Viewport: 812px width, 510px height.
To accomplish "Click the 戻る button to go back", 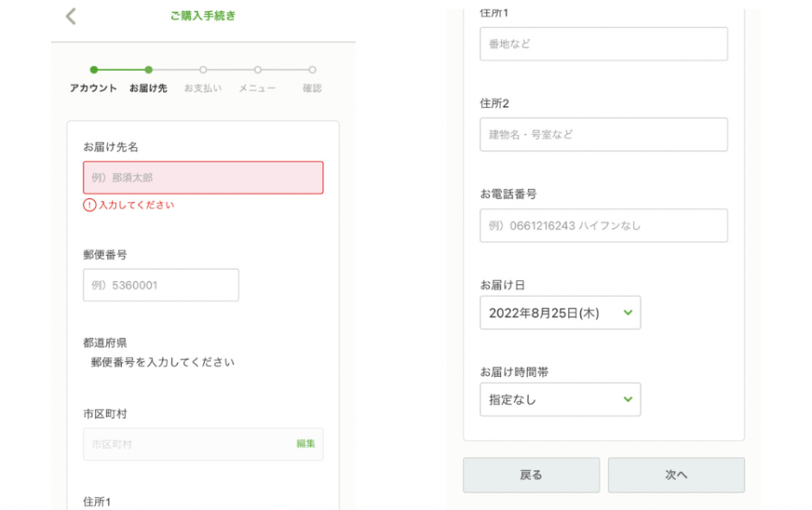I will click(x=531, y=475).
